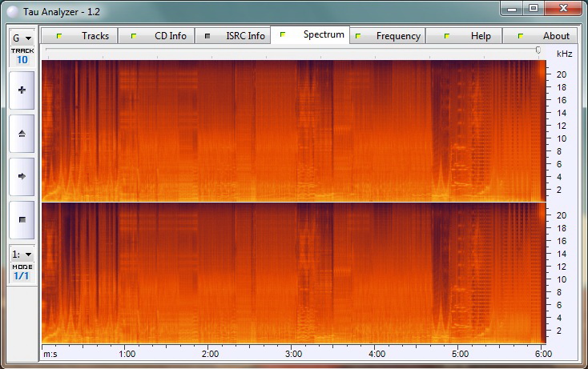Click the position slider thumb
Screen dimensions: 588x369
[538, 50]
